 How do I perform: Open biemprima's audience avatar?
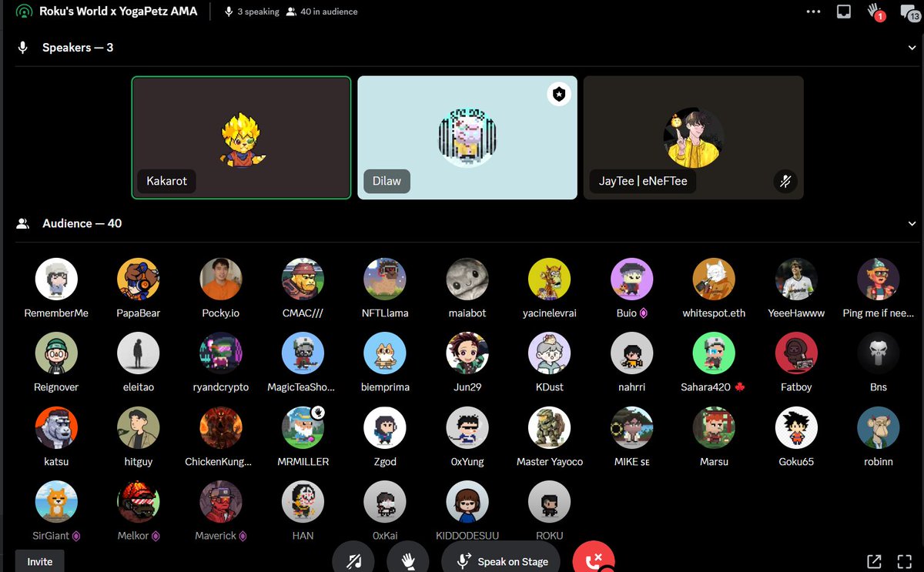coord(385,353)
